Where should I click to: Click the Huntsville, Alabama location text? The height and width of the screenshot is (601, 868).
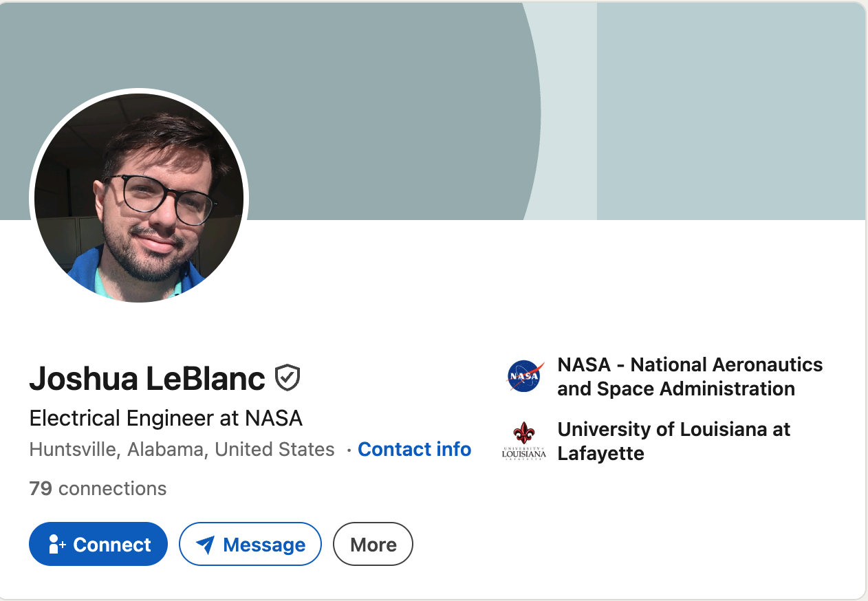[x=182, y=450]
